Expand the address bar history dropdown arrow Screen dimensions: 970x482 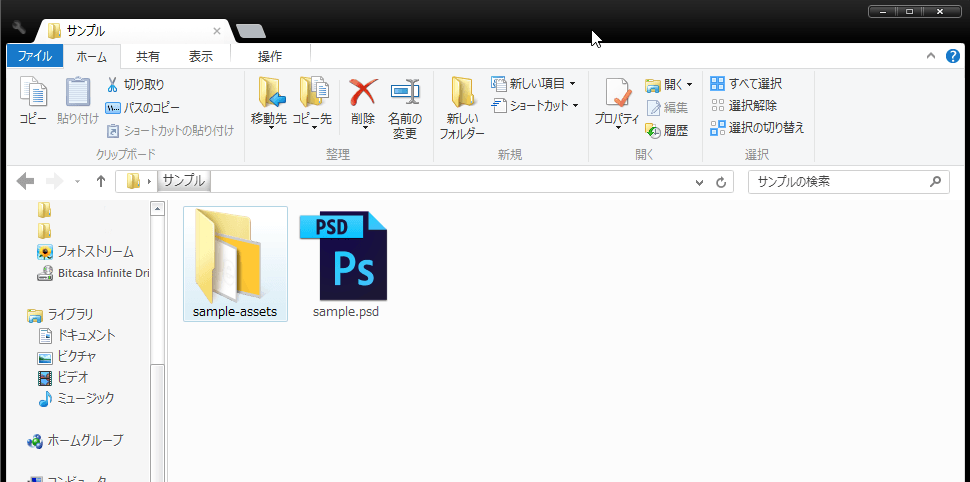point(700,182)
